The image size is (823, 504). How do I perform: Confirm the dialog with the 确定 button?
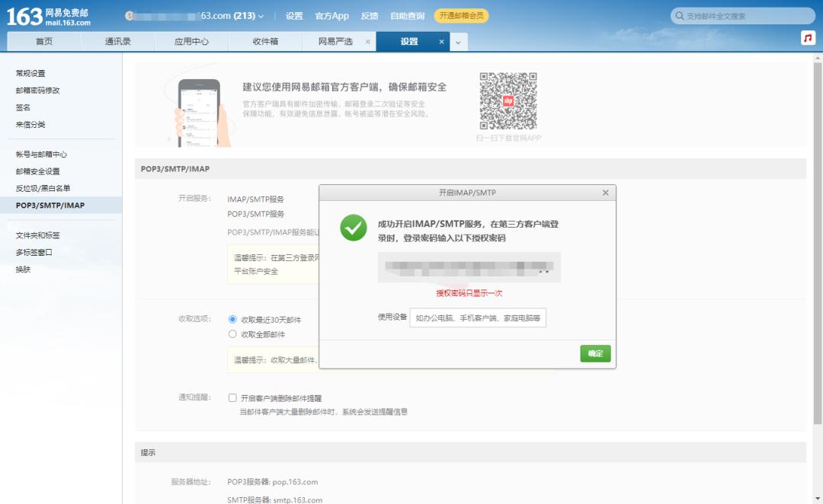pos(594,353)
